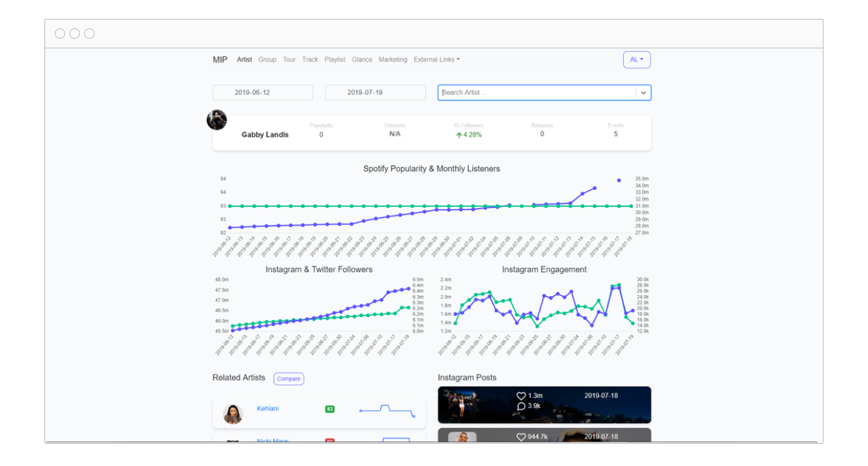The width and height of the screenshot is (868, 466).
Task: Go to the Marketing section
Action: click(x=392, y=60)
